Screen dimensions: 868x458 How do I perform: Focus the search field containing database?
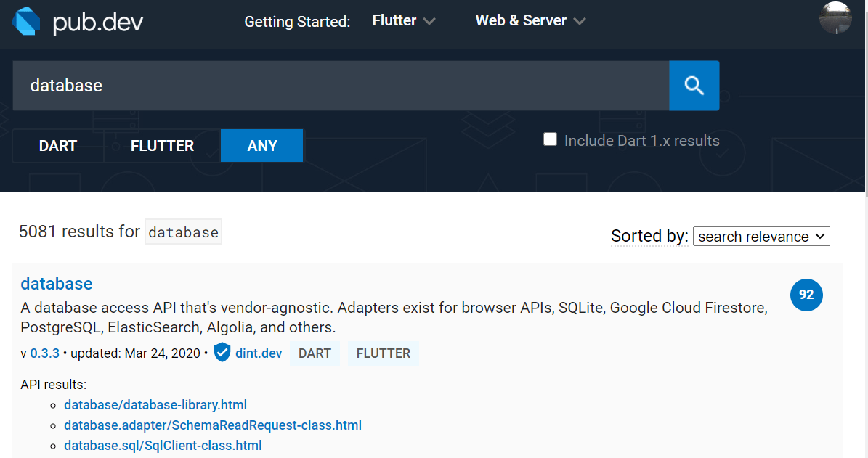[x=341, y=86]
